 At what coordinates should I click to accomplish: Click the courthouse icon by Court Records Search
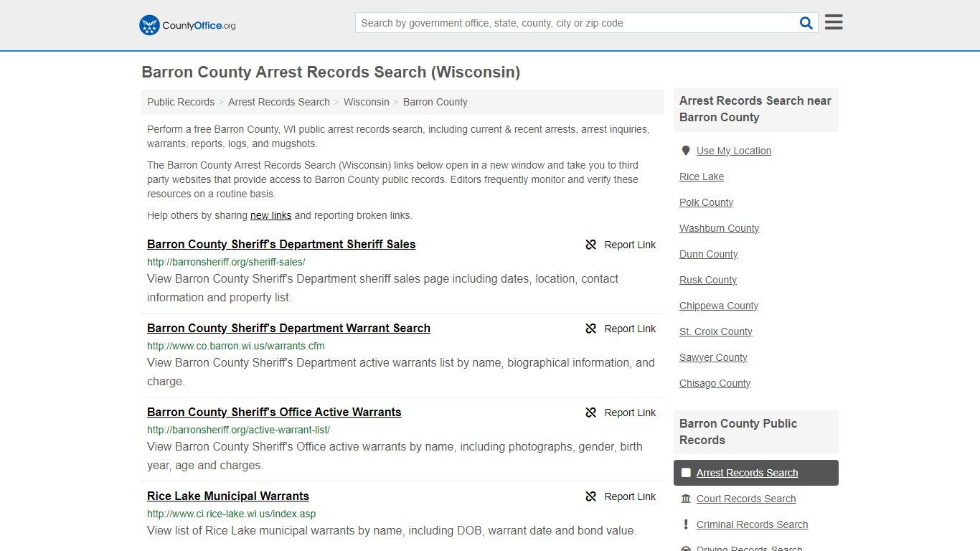tap(686, 499)
